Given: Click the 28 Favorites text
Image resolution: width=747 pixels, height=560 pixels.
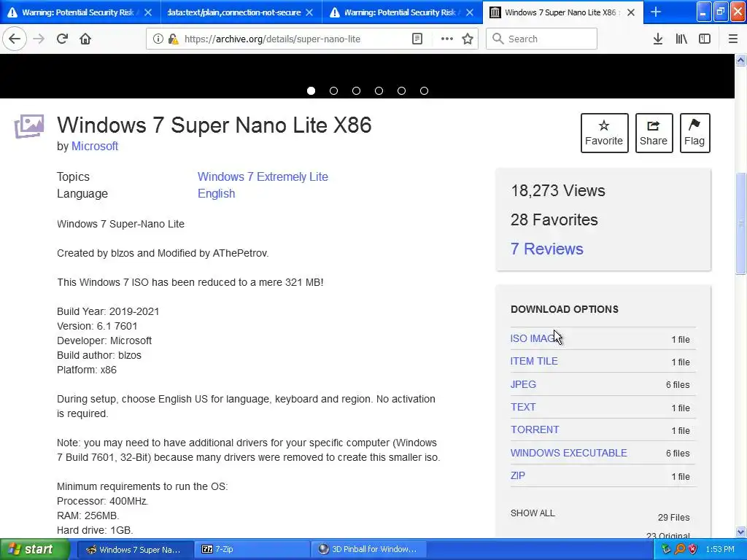Looking at the screenshot, I should pos(554,219).
